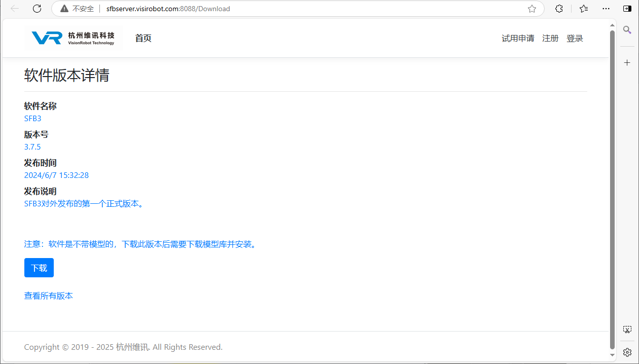Click the sidebar search magnifier icon

click(x=627, y=30)
